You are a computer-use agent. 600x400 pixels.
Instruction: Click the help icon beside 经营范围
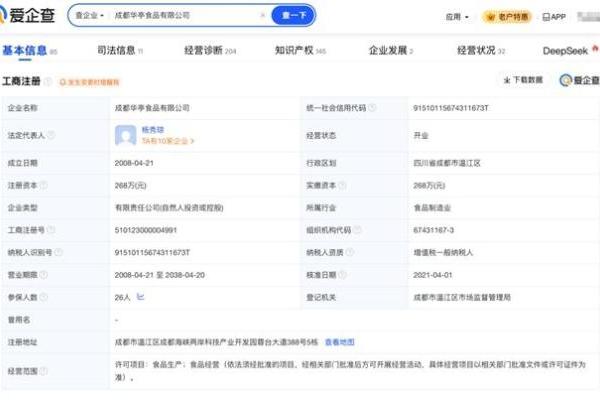[x=44, y=371]
